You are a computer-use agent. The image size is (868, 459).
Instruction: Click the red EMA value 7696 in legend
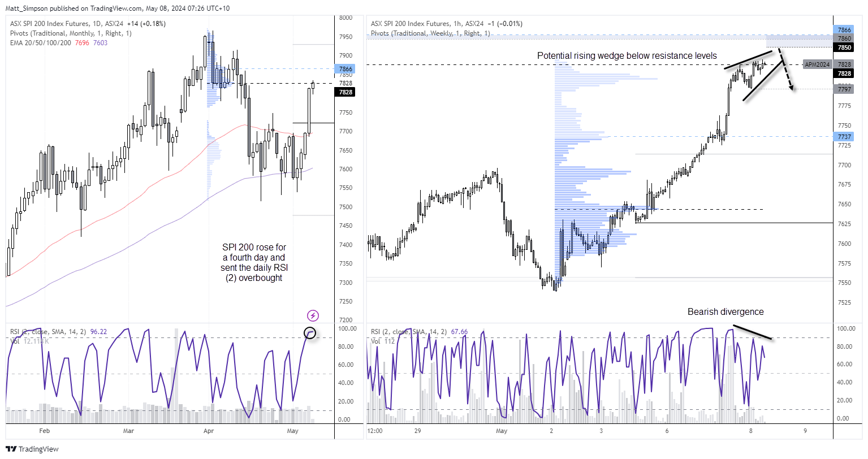click(x=82, y=43)
